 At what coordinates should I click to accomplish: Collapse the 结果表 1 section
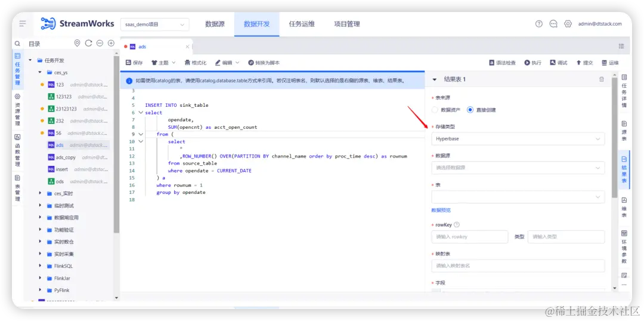[x=434, y=79]
